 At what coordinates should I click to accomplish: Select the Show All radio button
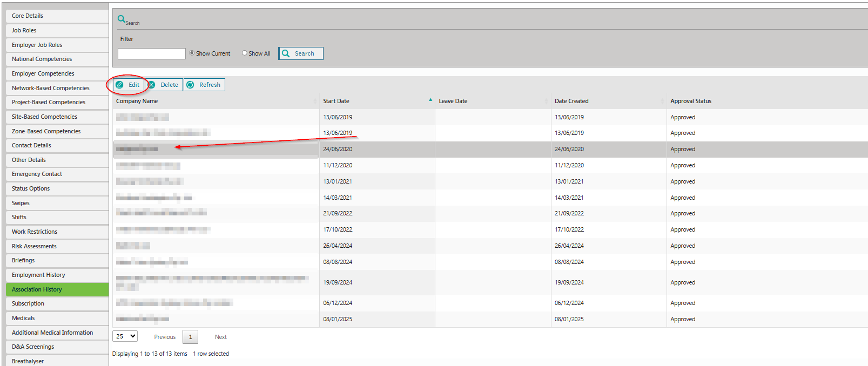pyautogui.click(x=245, y=53)
